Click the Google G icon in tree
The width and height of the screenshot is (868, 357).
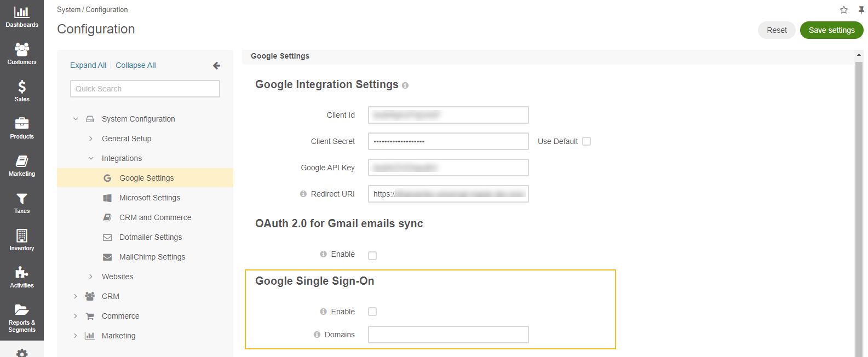point(107,178)
